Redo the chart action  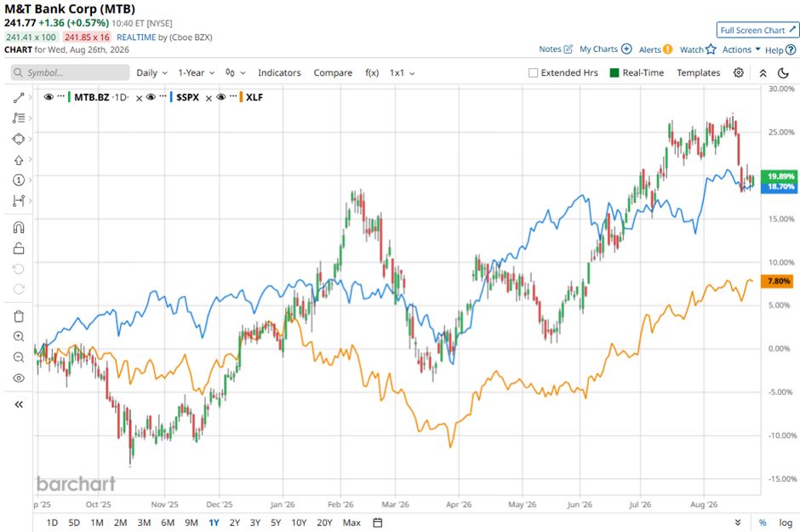[x=19, y=289]
